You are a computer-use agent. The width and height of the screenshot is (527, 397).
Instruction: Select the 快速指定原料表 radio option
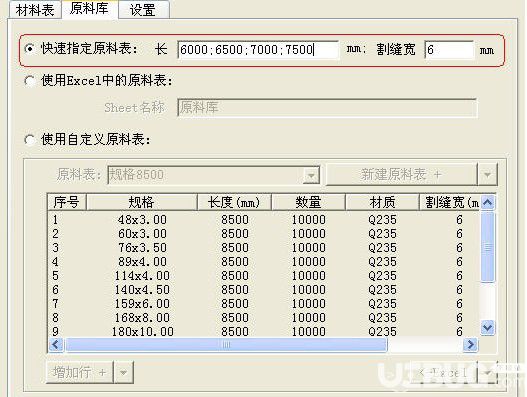point(30,49)
